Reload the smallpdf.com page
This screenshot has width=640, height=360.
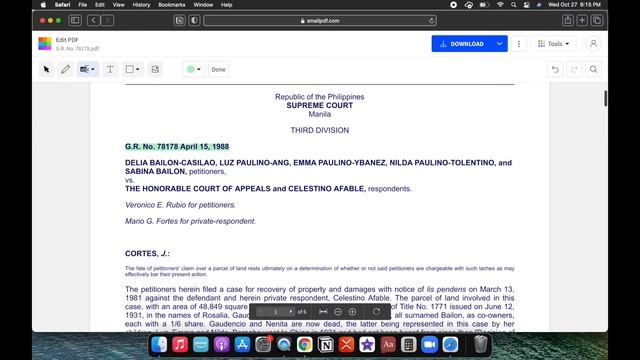pyautogui.click(x=431, y=20)
